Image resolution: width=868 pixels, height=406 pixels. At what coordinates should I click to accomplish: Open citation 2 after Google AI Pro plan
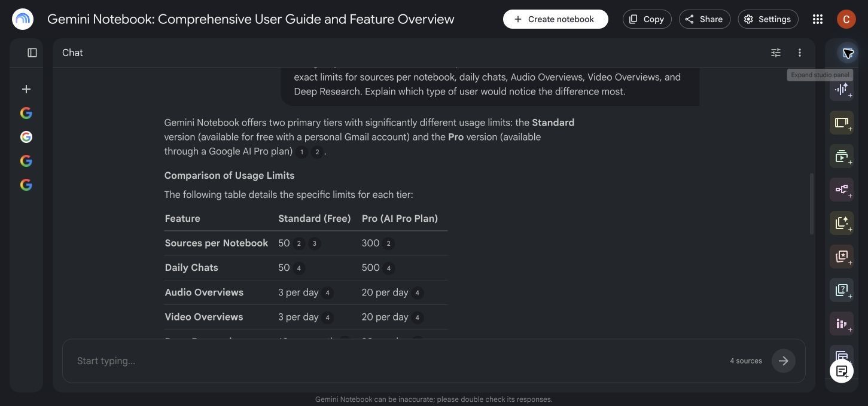(317, 152)
